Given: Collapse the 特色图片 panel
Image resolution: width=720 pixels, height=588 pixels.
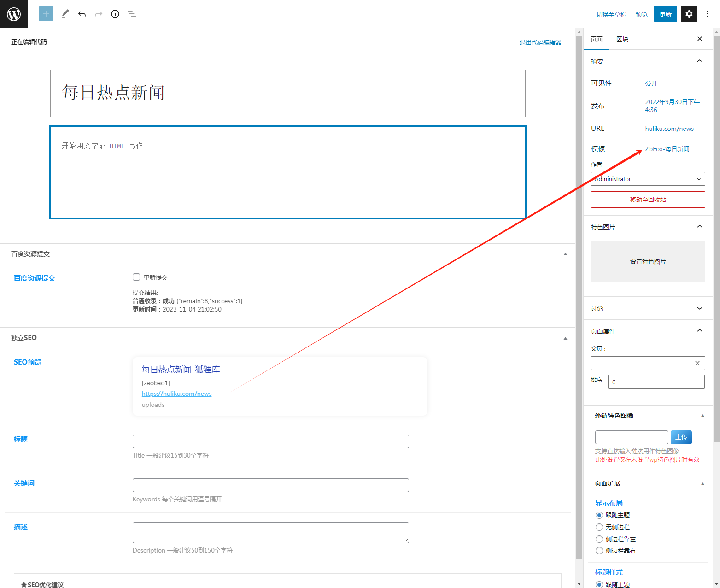Looking at the screenshot, I should [699, 227].
